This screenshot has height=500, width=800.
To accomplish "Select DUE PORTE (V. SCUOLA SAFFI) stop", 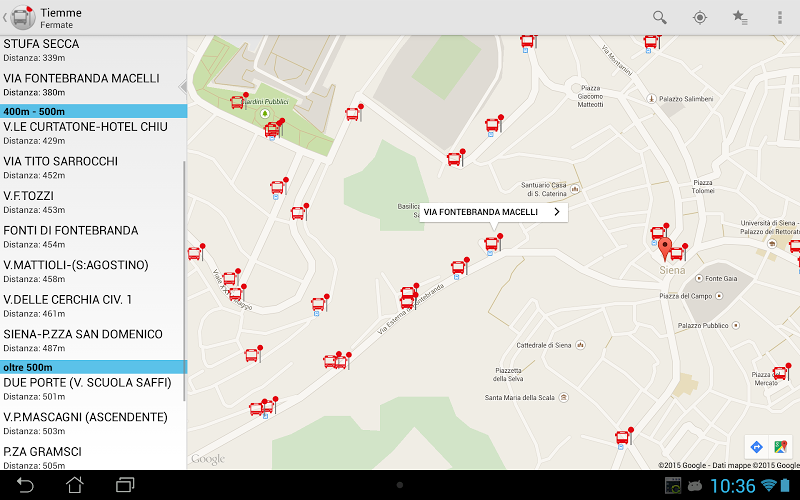I will (x=93, y=389).
